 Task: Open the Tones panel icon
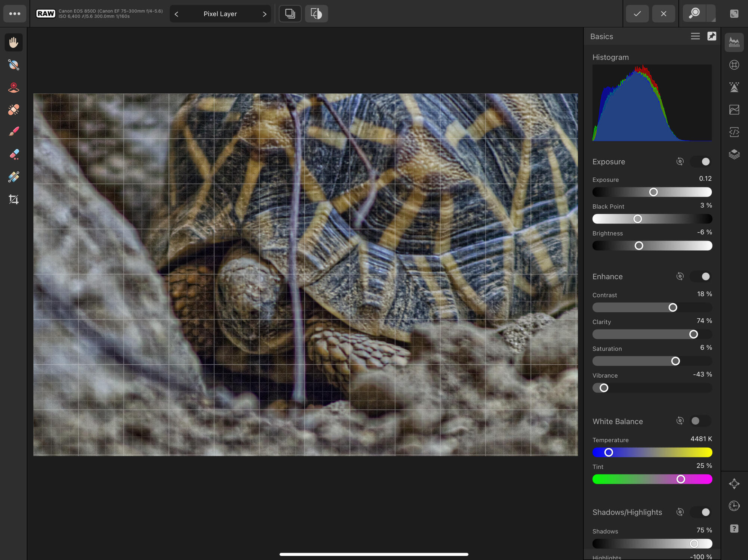tap(734, 110)
